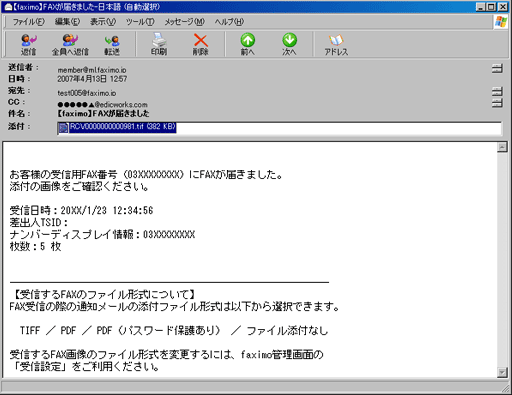Viewport: 512px width, 395px height.
Task: Open the 表示(V) menu
Action: tap(103, 22)
